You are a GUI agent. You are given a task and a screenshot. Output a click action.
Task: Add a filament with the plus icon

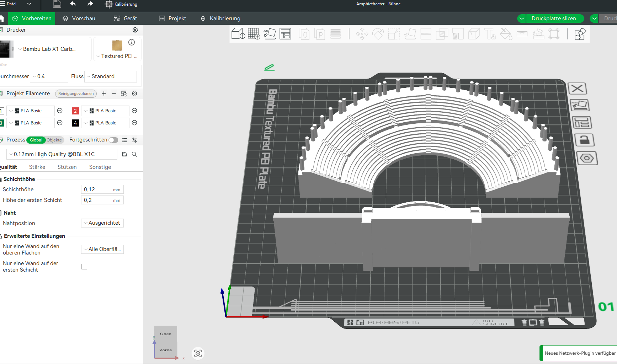(104, 93)
